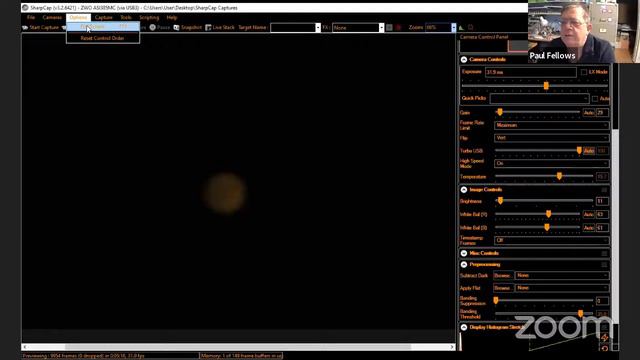
Task: Click the small square toggle right of the green triangle
Action: [471, 27]
